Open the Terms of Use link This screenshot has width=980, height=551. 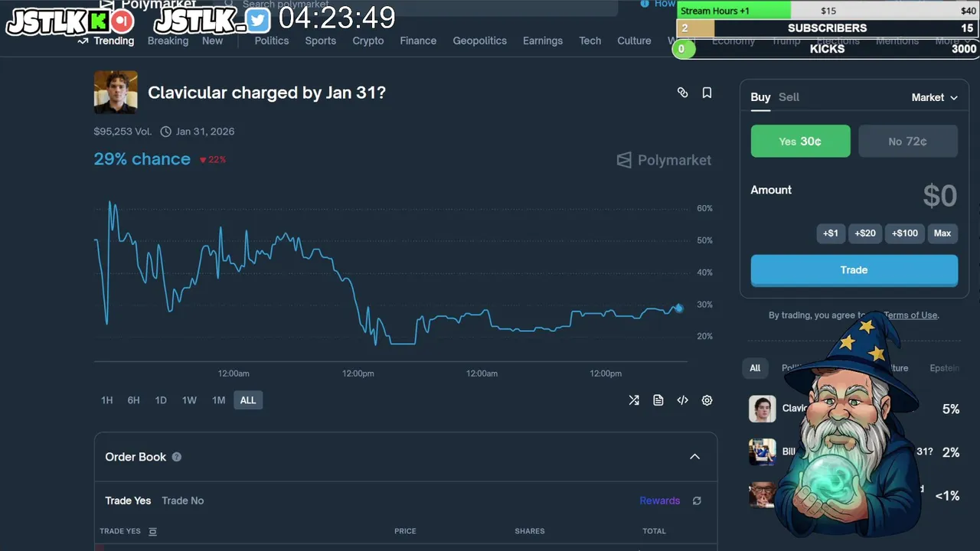pyautogui.click(x=910, y=315)
